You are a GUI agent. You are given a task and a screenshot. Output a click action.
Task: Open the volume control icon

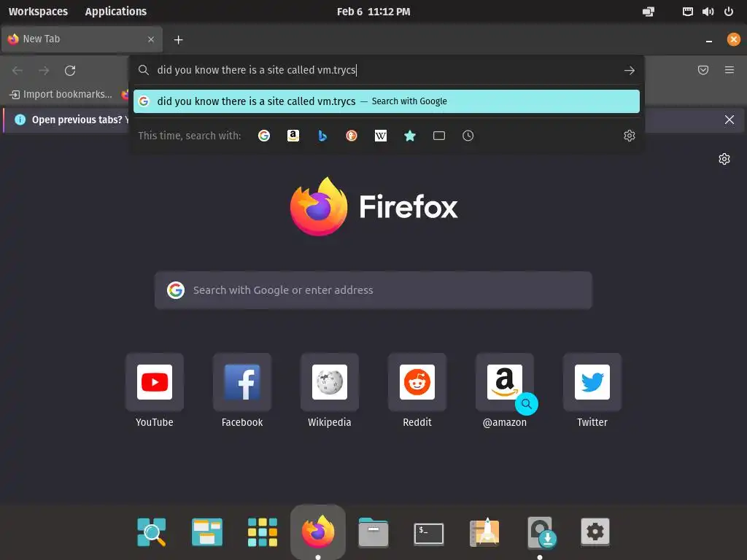(x=708, y=12)
